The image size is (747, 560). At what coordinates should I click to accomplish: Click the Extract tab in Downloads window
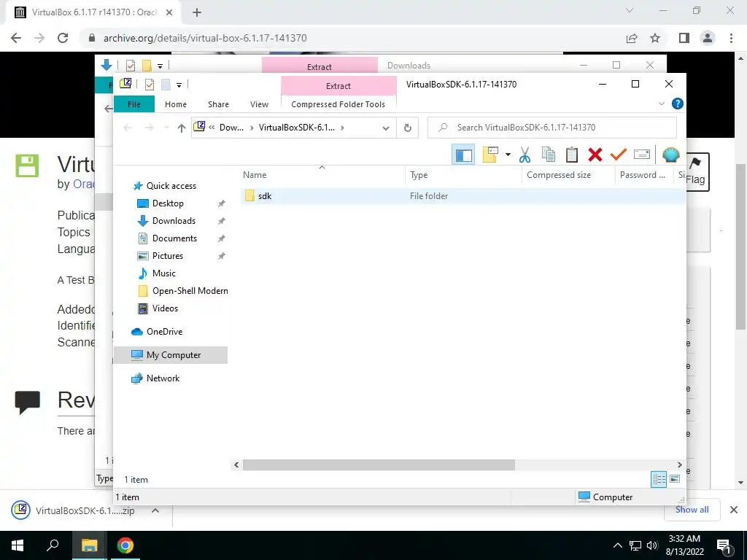[320, 66]
